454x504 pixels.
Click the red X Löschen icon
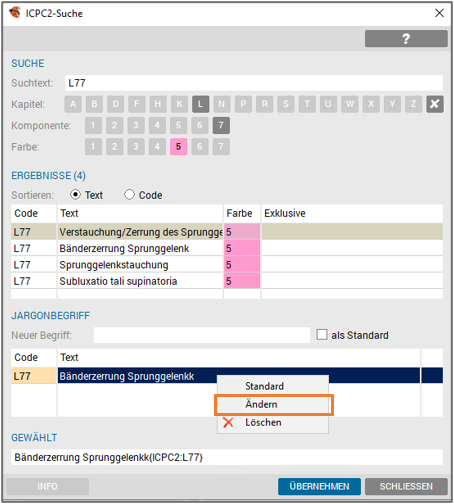(228, 422)
